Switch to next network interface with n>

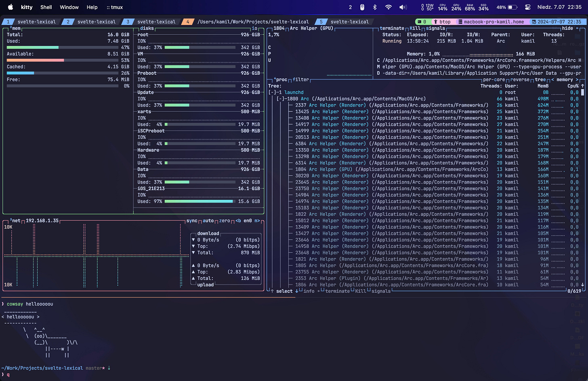coord(257,221)
